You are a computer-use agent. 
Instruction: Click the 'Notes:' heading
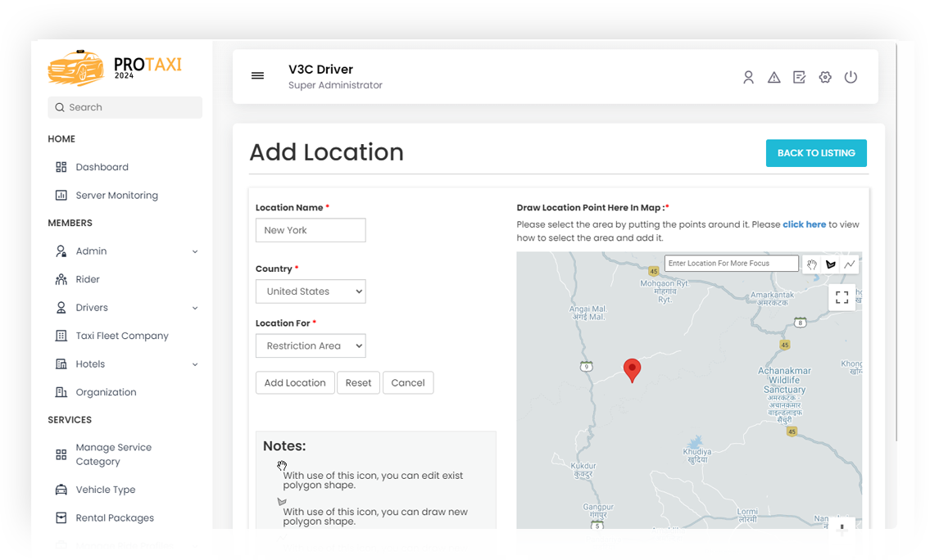(284, 446)
